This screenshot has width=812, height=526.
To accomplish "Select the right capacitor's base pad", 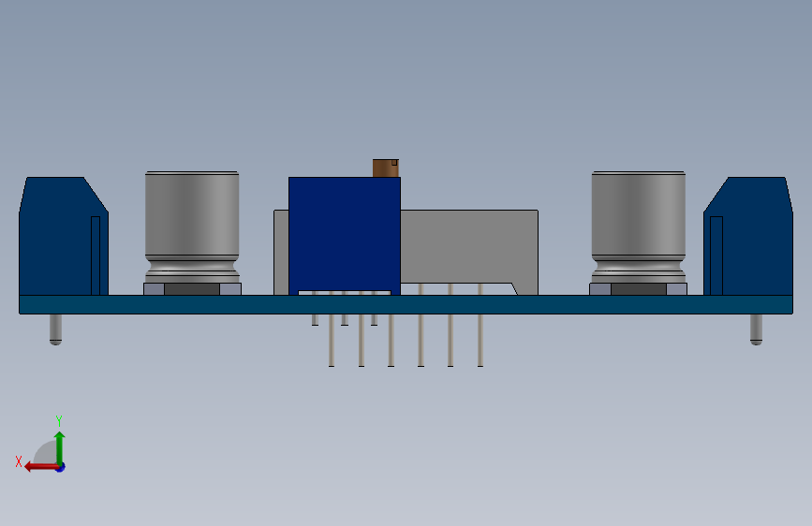I will [x=638, y=289].
